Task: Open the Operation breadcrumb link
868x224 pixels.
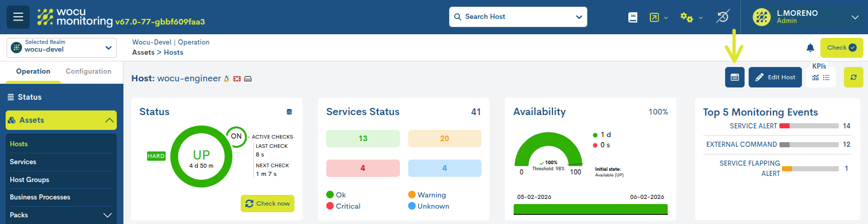Action: click(x=194, y=42)
